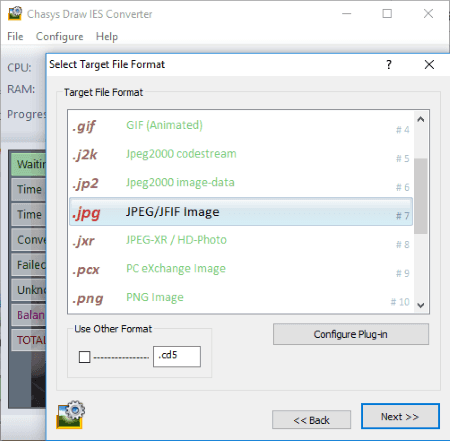Select the .jpg JPEG/JFIF Image format

point(241,212)
